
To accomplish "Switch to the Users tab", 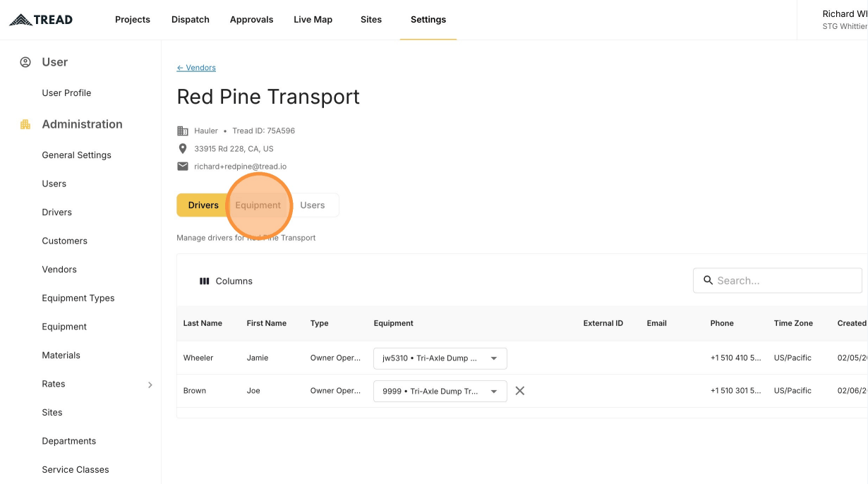I will pos(313,205).
